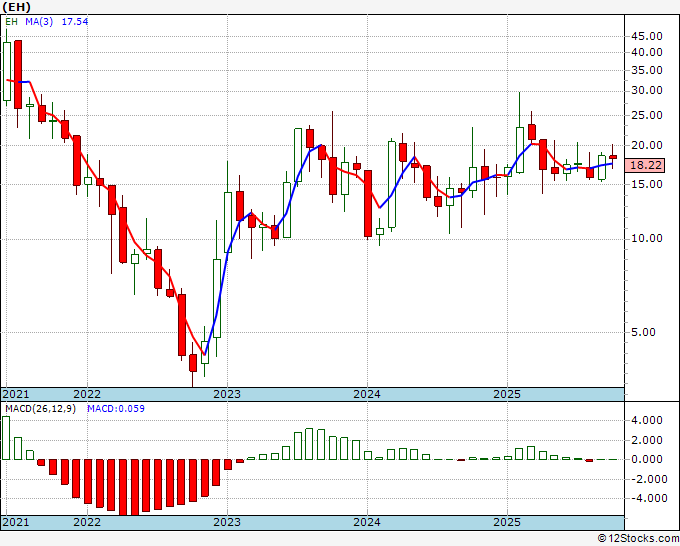The height and width of the screenshot is (546, 680).
Task: Click the 10.00 price axis label
Action: [x=647, y=238]
